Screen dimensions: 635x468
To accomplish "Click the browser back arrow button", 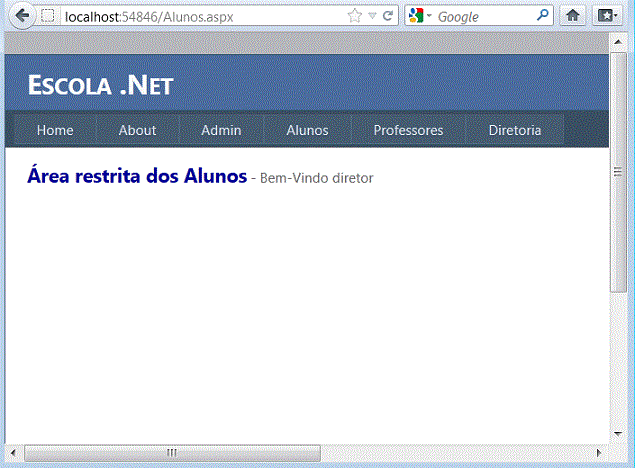I will [x=22, y=16].
